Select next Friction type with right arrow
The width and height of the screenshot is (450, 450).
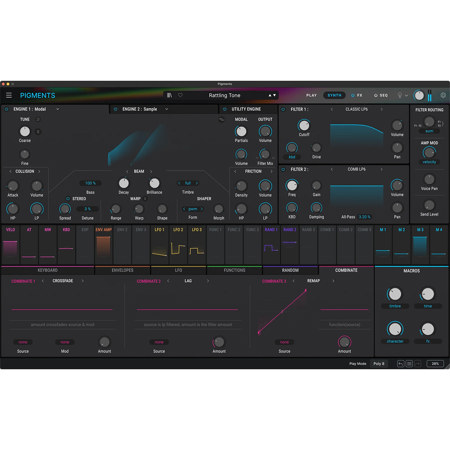coord(271,171)
